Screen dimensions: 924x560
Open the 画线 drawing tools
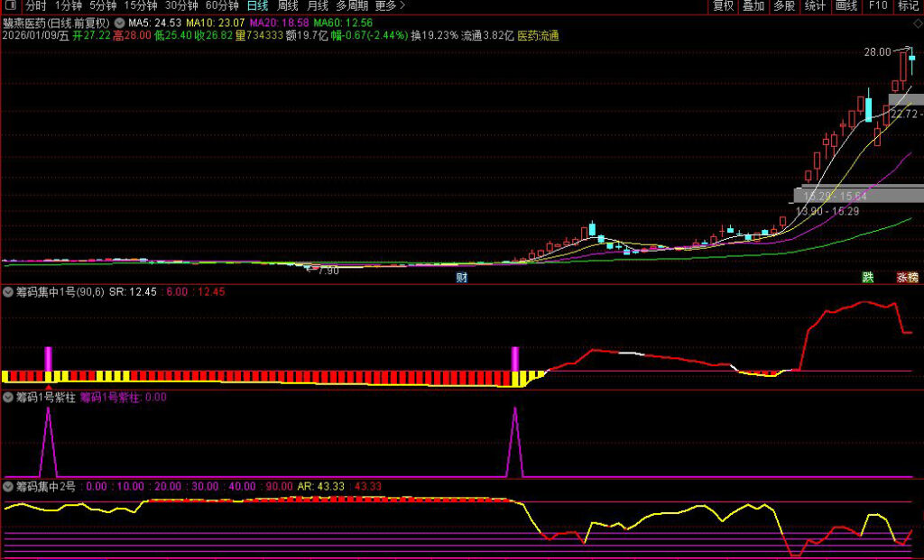tap(846, 6)
